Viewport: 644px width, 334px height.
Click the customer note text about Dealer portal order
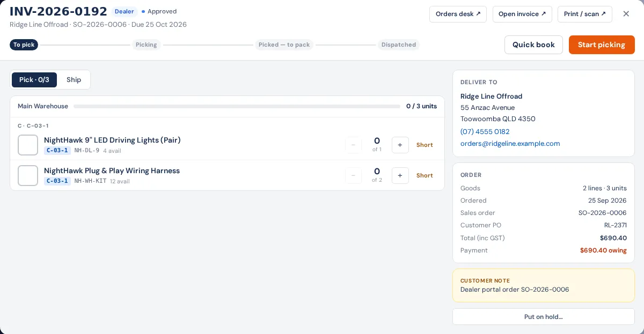pos(515,290)
